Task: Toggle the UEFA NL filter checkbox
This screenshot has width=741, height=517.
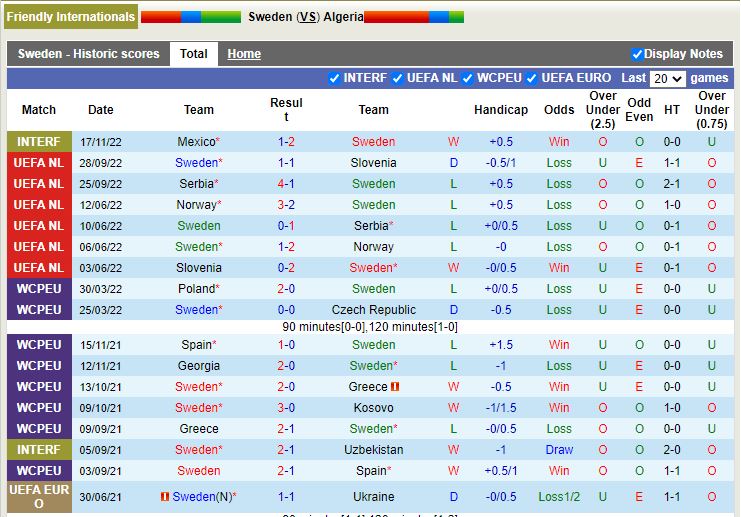Action: point(397,78)
